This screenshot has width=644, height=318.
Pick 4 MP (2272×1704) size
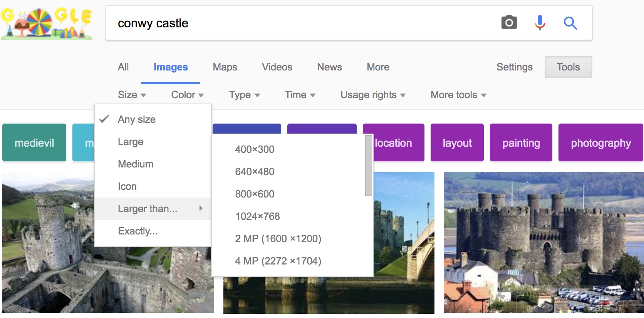click(x=288, y=261)
